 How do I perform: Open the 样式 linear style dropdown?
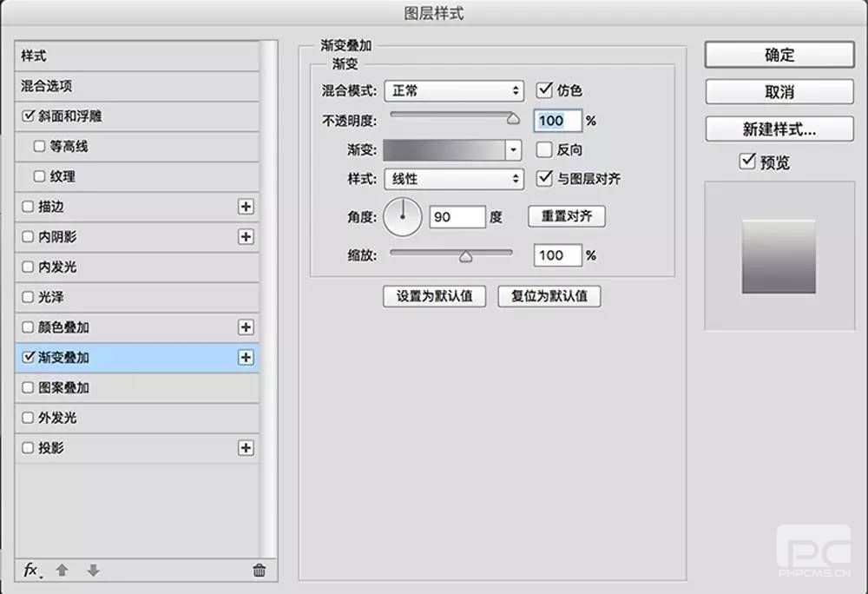pos(454,179)
